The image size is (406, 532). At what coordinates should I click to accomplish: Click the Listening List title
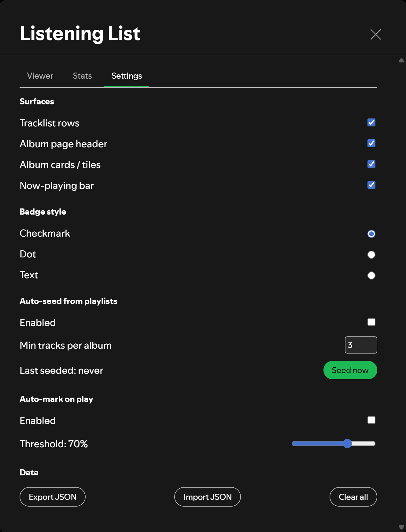80,33
